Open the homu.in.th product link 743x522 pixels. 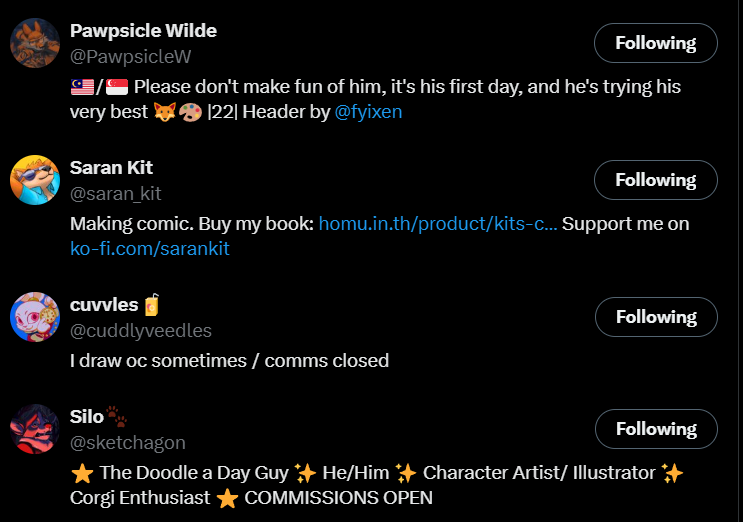[438, 224]
